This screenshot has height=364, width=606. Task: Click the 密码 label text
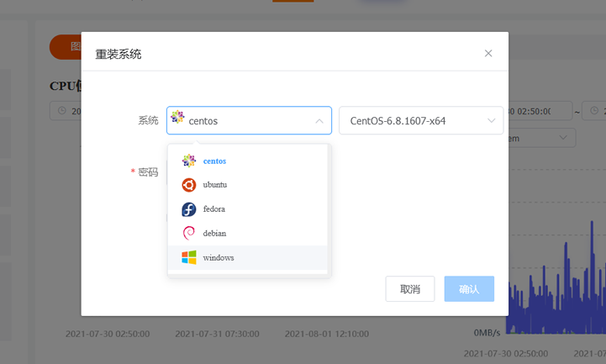pos(148,172)
